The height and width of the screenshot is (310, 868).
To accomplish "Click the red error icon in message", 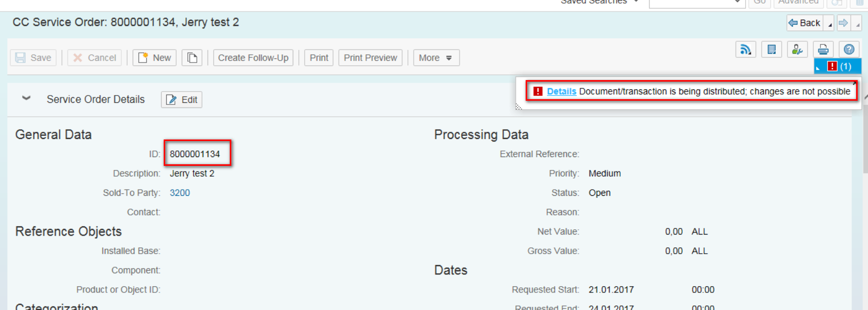I will coord(538,91).
